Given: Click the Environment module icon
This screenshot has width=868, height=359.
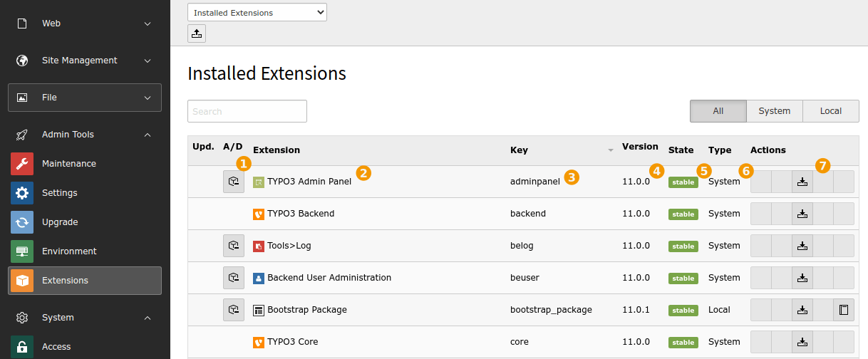Looking at the screenshot, I should pos(22,251).
